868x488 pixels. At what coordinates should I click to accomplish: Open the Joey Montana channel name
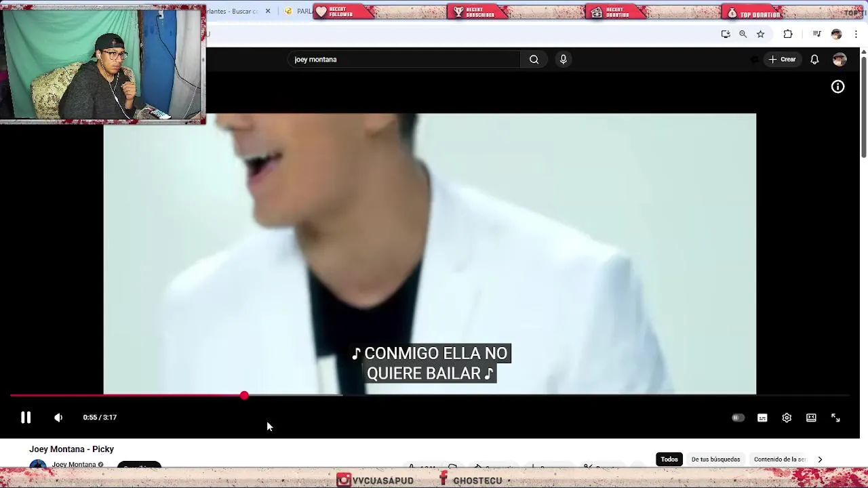[x=74, y=464]
